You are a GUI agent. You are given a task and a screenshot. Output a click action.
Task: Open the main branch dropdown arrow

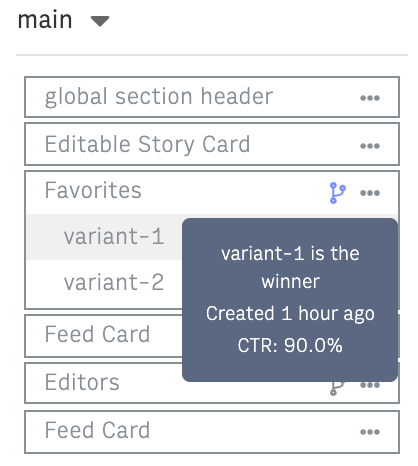point(100,21)
